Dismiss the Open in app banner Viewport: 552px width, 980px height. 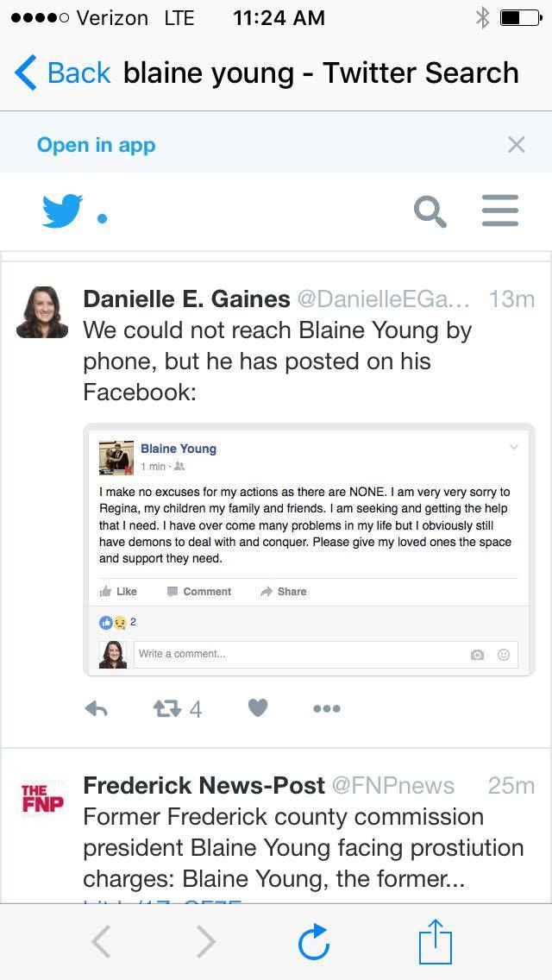[x=516, y=145]
